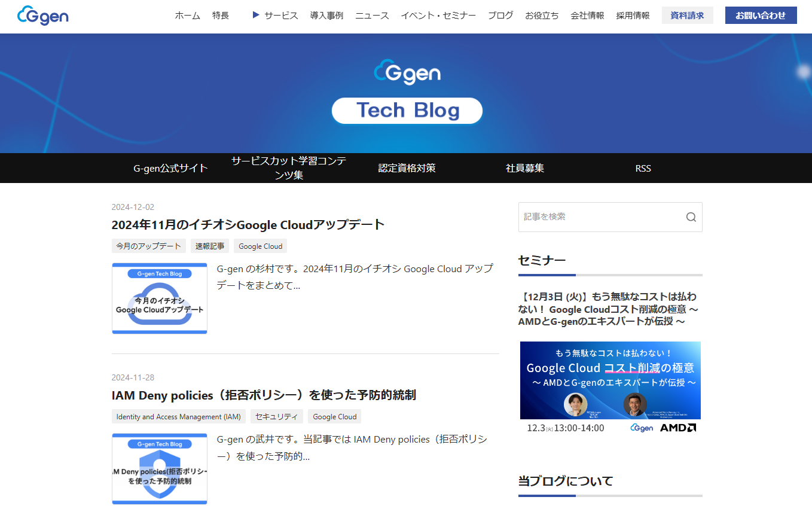Open article 2024年11月のイチオシGoogle Cloudアップデート
812x506 pixels.
(248, 225)
